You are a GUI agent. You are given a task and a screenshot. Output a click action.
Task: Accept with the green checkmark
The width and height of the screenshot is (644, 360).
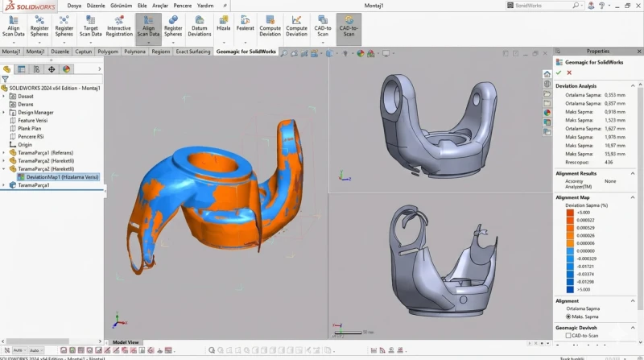pyautogui.click(x=559, y=72)
